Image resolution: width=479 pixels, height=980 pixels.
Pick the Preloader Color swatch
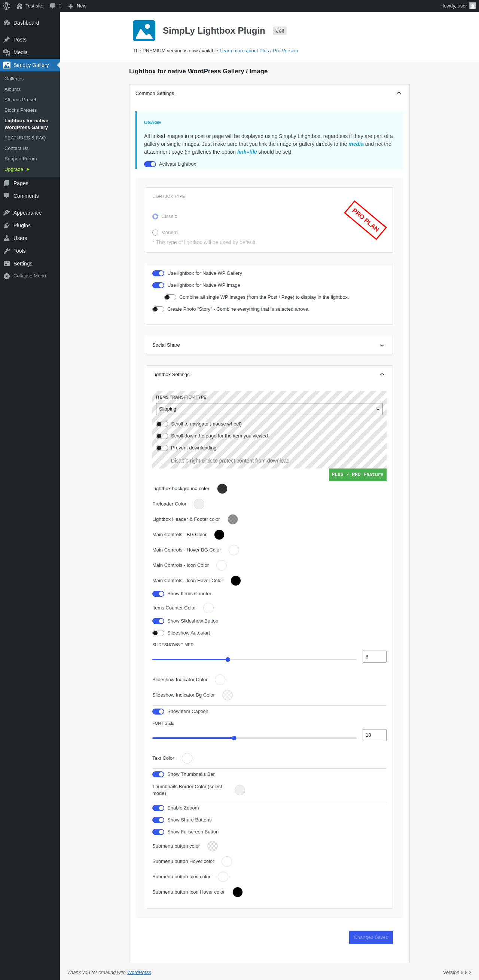pos(199,504)
